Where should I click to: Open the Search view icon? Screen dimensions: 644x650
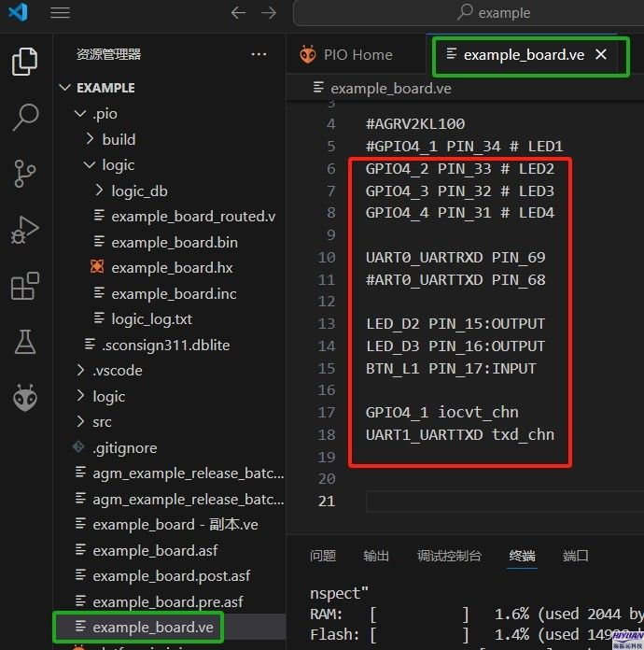25,118
